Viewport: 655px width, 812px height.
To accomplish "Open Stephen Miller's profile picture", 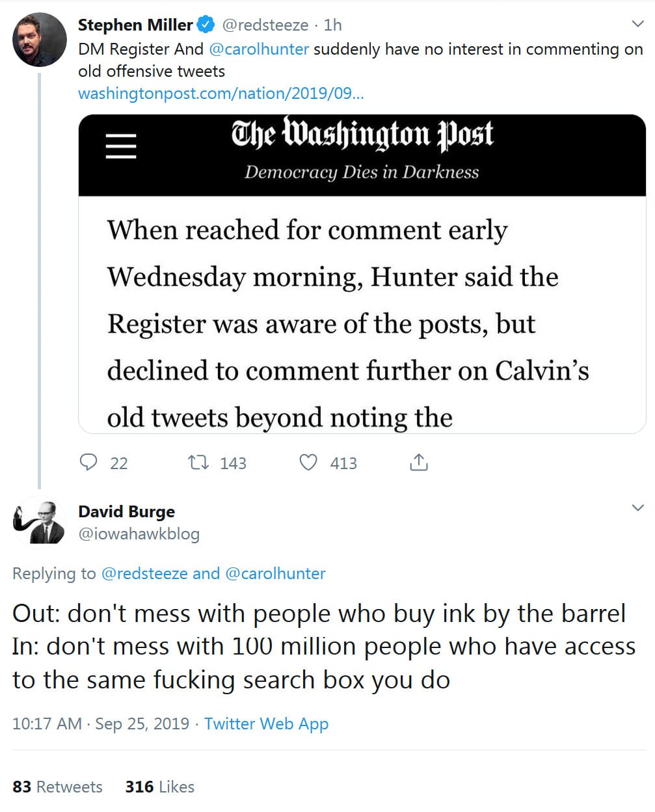I will click(40, 40).
